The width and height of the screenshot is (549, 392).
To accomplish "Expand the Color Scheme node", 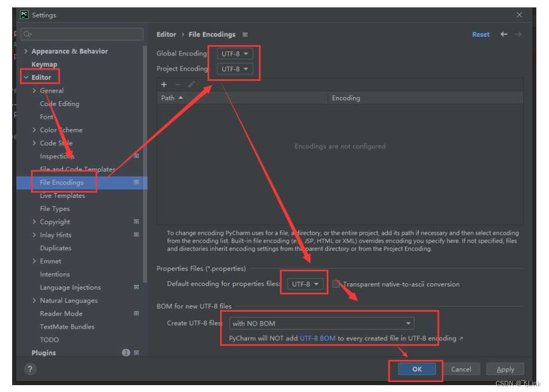I will 34,130.
